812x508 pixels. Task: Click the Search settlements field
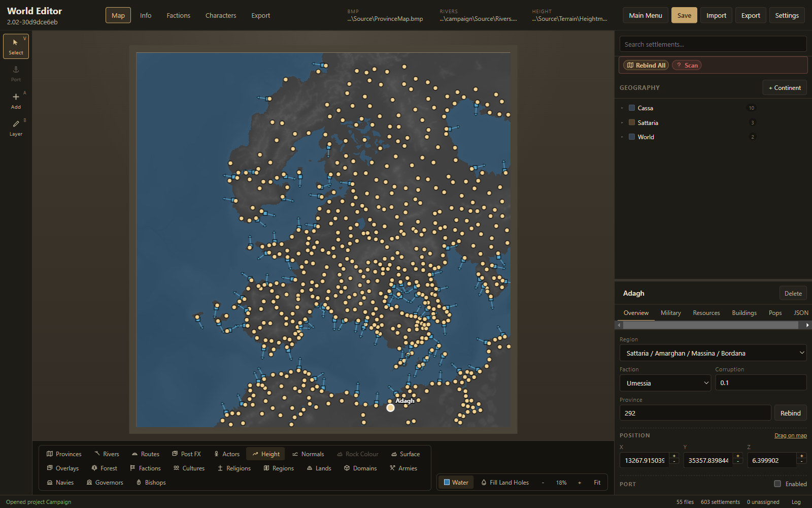713,44
